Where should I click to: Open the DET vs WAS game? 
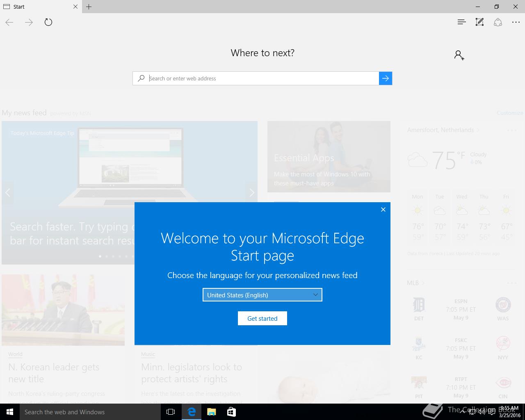461,309
